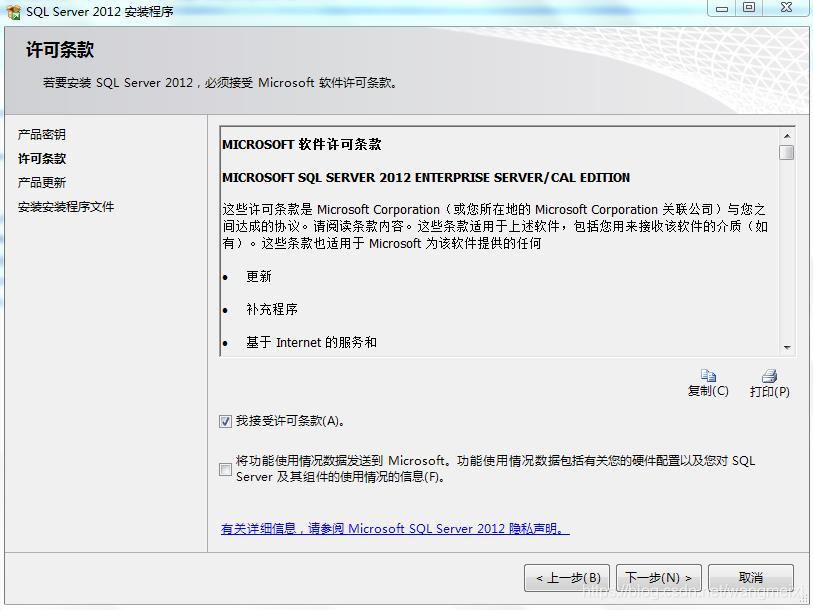Uncheck the 我接受许可条款 checkbox
This screenshot has height=610, width=813.
point(225,421)
